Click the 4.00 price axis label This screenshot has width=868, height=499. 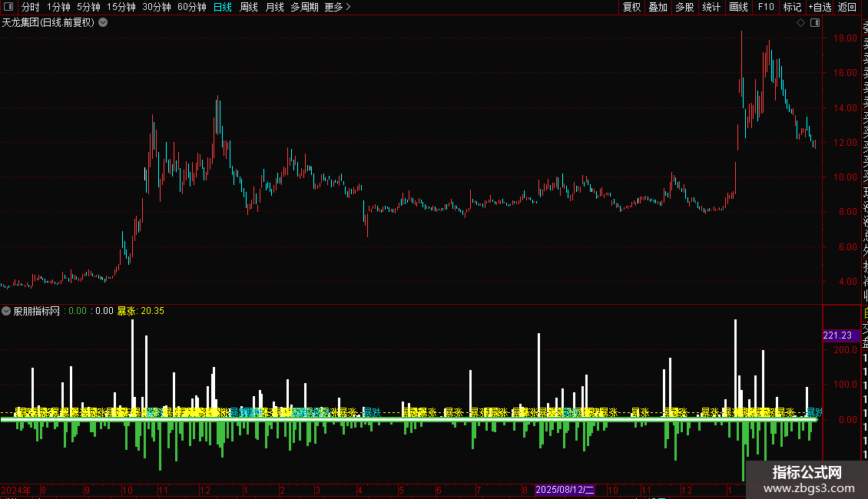click(847, 282)
